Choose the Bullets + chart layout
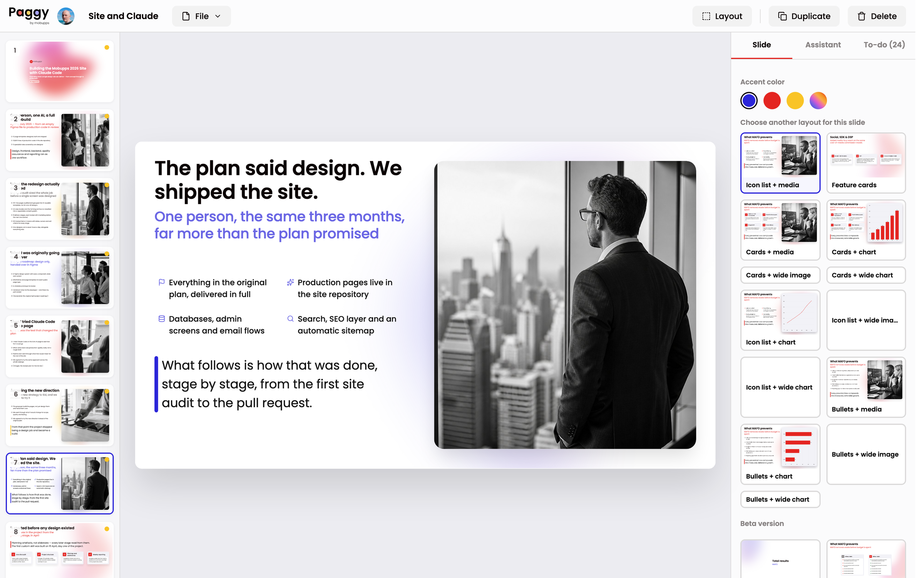Screen dimensions: 924x578 (x=780, y=454)
